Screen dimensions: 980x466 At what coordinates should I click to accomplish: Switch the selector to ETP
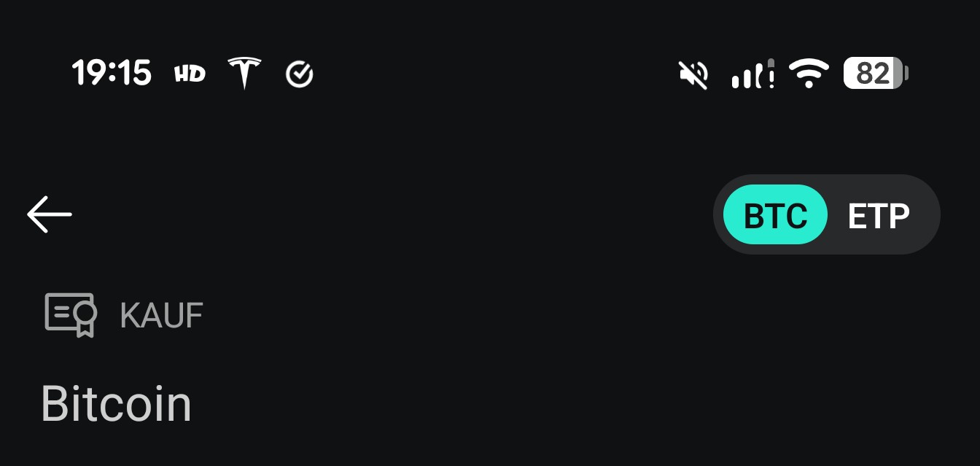point(879,215)
